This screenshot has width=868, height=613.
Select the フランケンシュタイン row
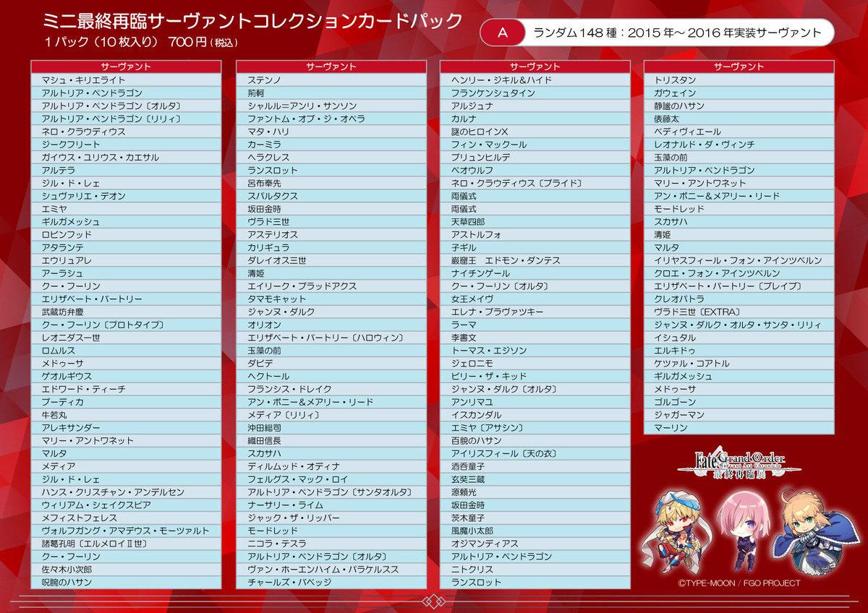[535, 93]
